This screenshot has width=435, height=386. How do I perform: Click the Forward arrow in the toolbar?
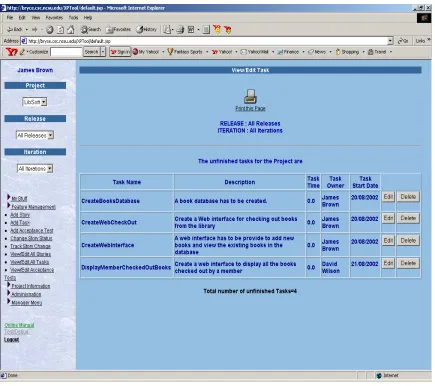coord(35,30)
